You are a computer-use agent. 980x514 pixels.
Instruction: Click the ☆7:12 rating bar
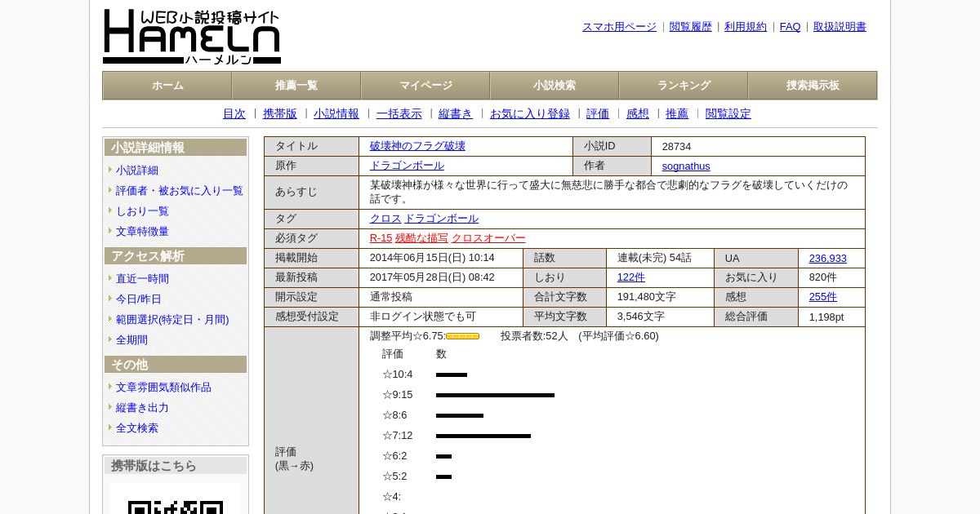483,436
